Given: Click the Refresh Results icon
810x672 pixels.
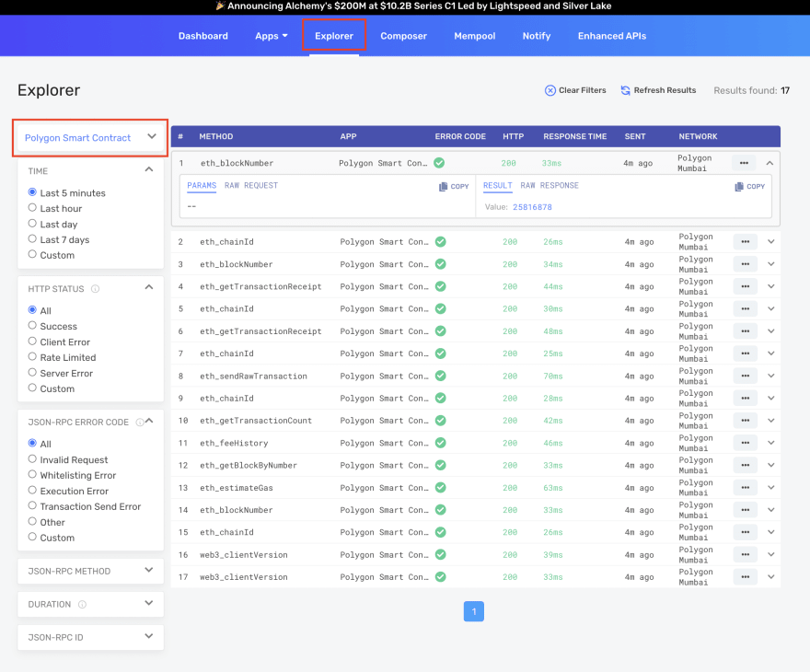Looking at the screenshot, I should click(625, 90).
